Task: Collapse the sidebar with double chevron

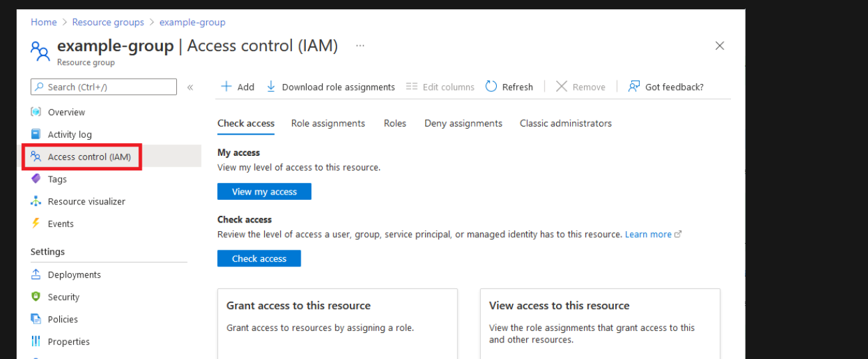Action: click(x=190, y=87)
